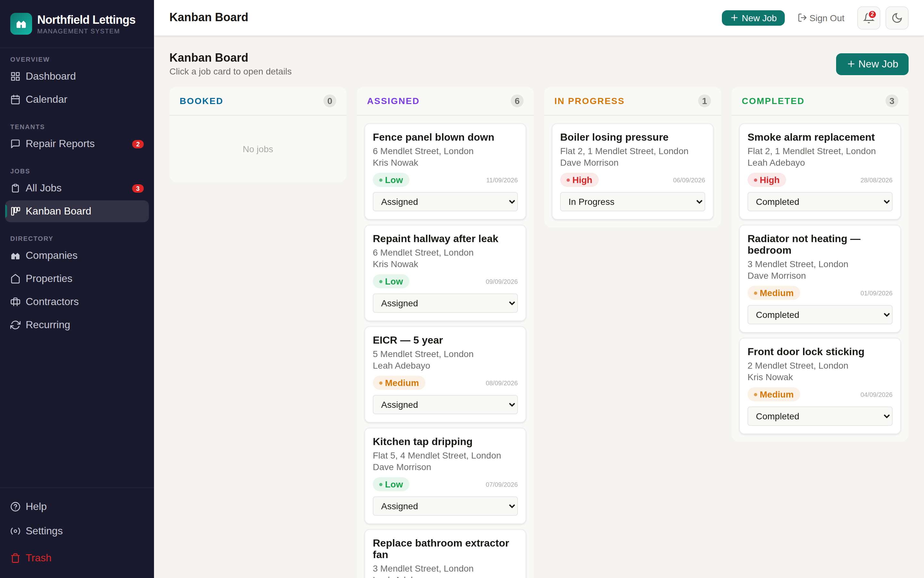Open the EICR — 5 year card title
The image size is (924, 578).
[x=408, y=340]
